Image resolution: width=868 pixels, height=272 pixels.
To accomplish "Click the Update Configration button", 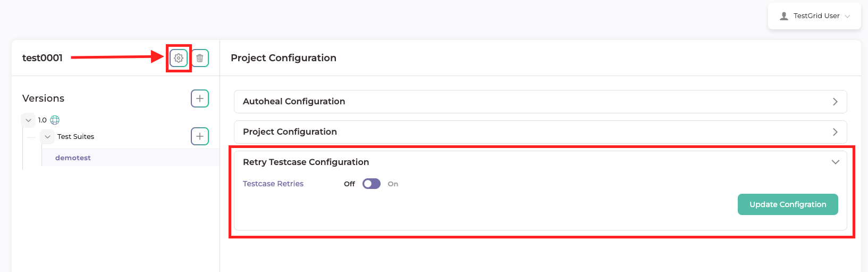I will (788, 204).
